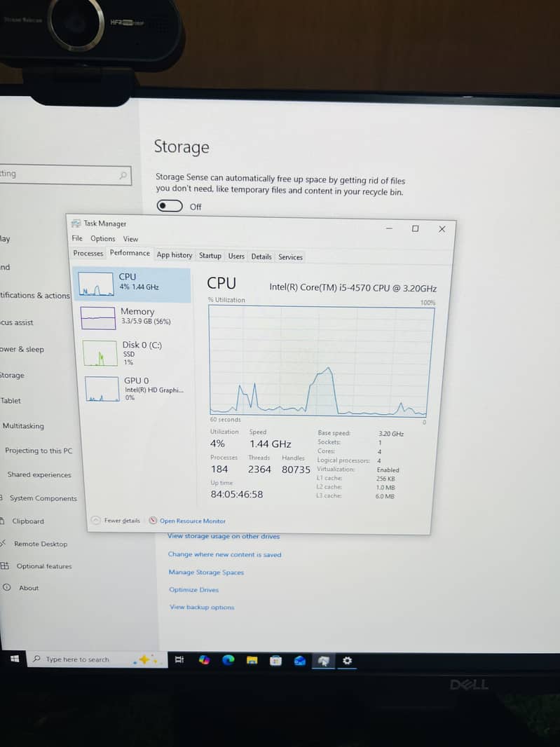Open Remote Desktop settings page

point(41,544)
